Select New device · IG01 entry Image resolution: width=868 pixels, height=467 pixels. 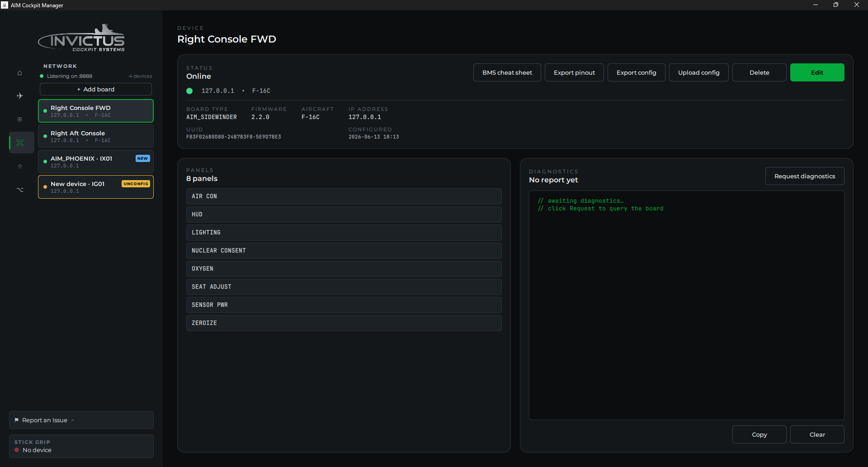(x=96, y=187)
